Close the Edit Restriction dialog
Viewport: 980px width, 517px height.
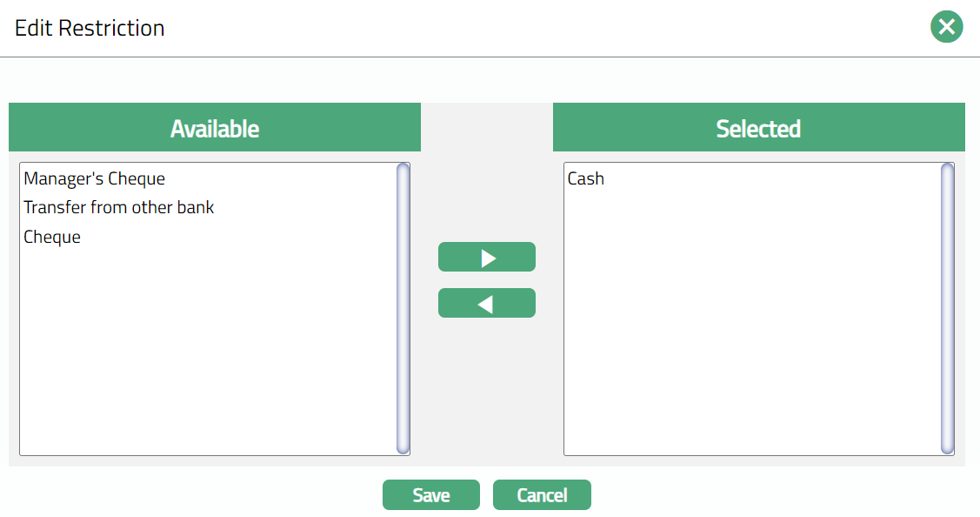click(x=946, y=27)
